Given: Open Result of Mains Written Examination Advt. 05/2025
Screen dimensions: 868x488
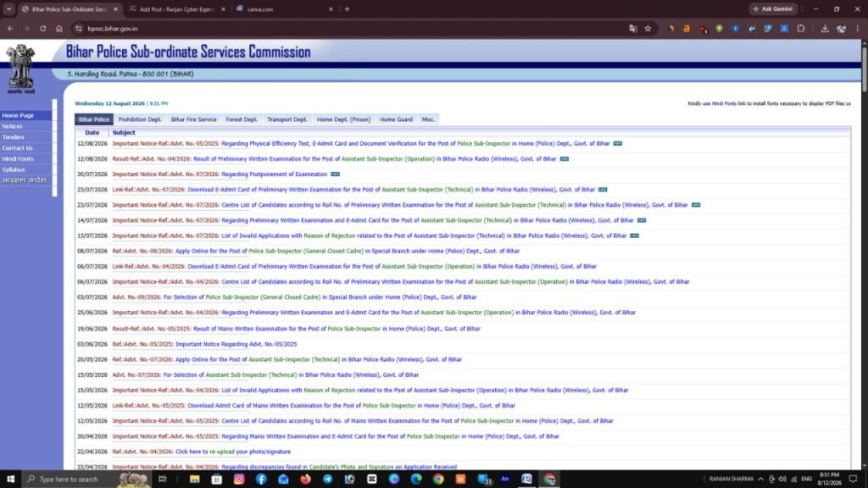Looking at the screenshot, I should [296, 329].
